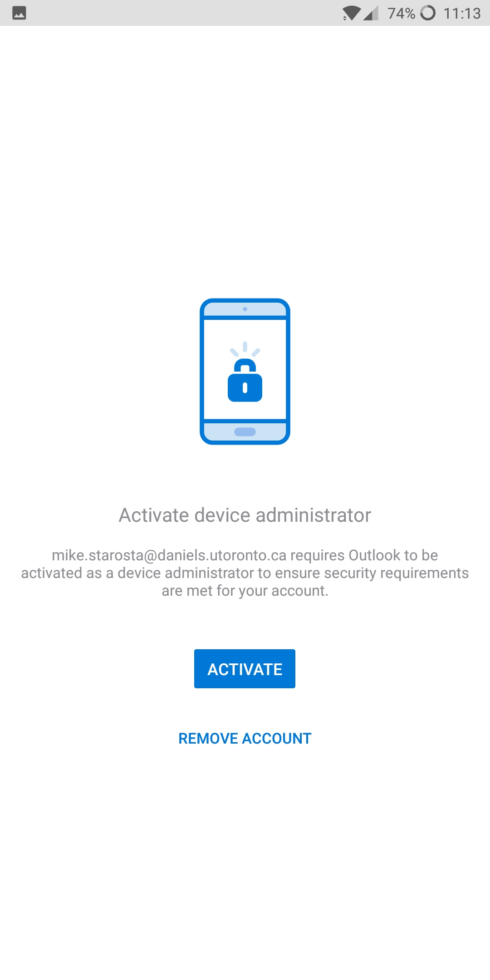Tap the Activate device administrator heading
Viewport: 490px width, 980px height.
click(245, 515)
